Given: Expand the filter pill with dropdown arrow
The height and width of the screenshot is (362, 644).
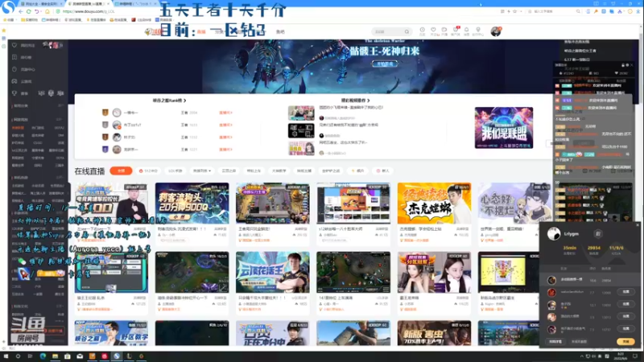Looking at the screenshot, I should 202,171.
